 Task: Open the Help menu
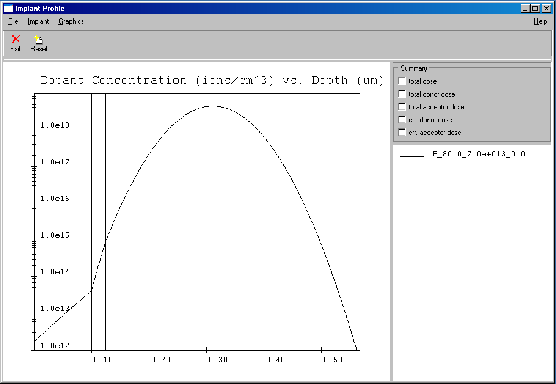pos(540,22)
